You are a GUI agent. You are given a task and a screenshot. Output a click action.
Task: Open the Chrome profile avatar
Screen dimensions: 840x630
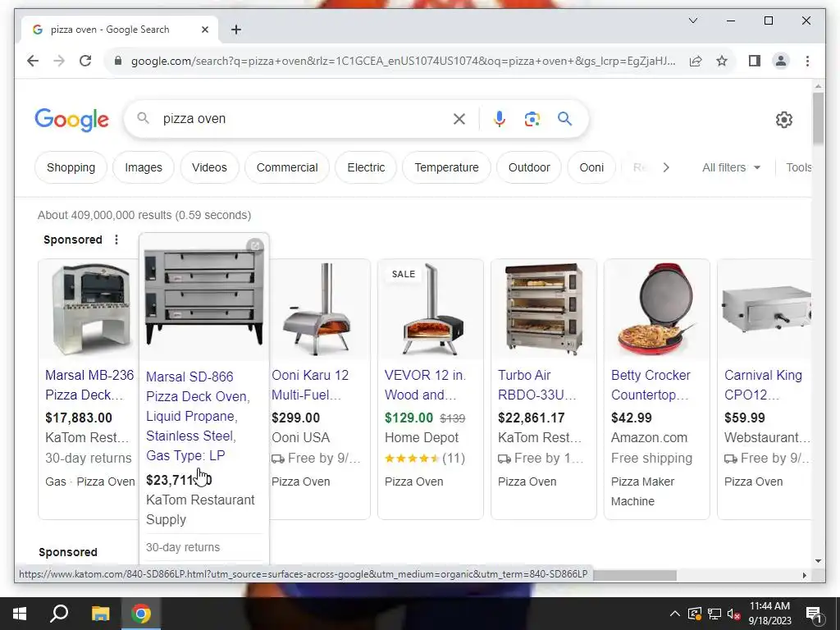pyautogui.click(x=781, y=61)
